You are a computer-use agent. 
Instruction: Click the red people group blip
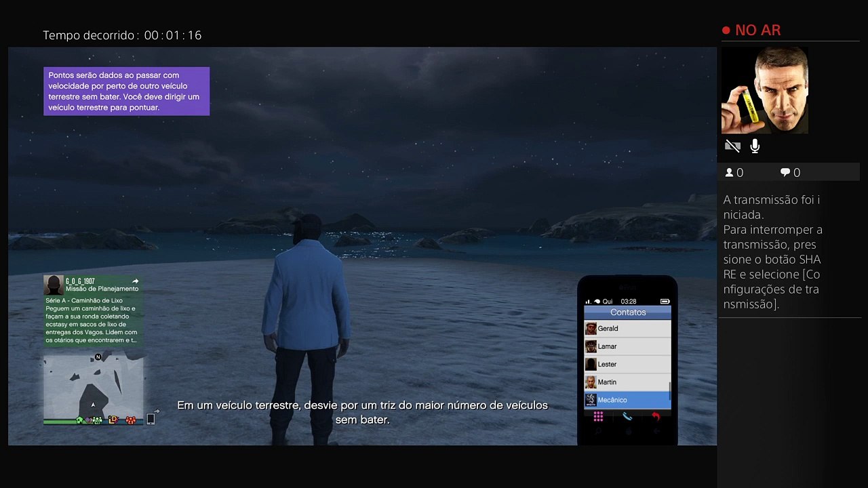click(131, 420)
